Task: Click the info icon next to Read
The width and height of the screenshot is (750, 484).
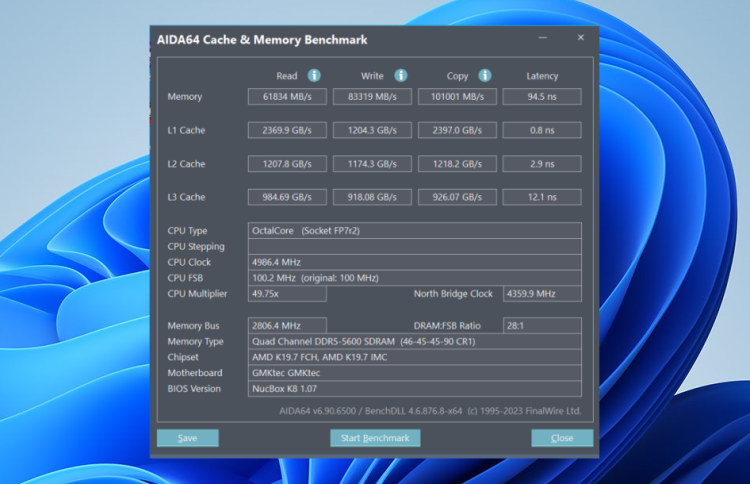Action: pyautogui.click(x=314, y=76)
